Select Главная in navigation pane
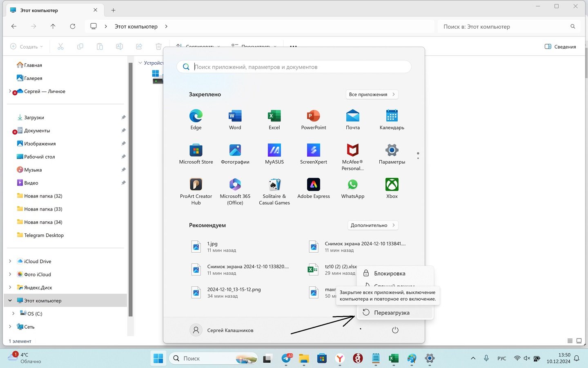 click(x=29, y=65)
